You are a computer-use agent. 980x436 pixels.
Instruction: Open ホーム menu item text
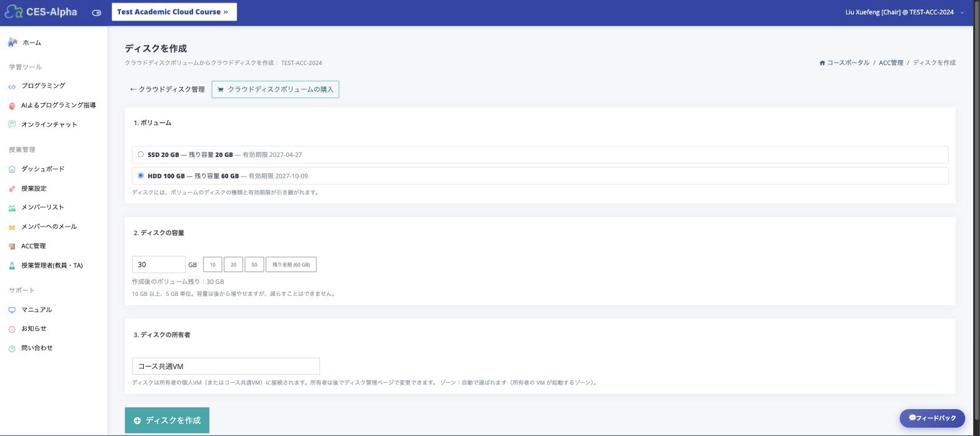point(32,43)
